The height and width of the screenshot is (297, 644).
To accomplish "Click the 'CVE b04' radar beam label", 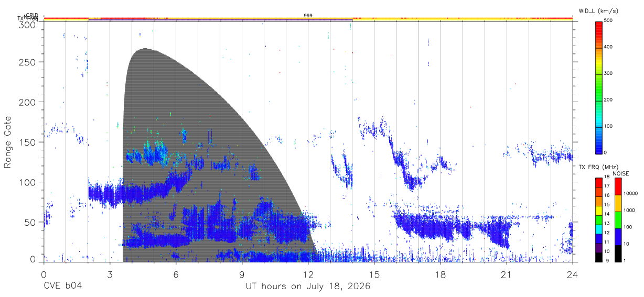I will tap(63, 287).
